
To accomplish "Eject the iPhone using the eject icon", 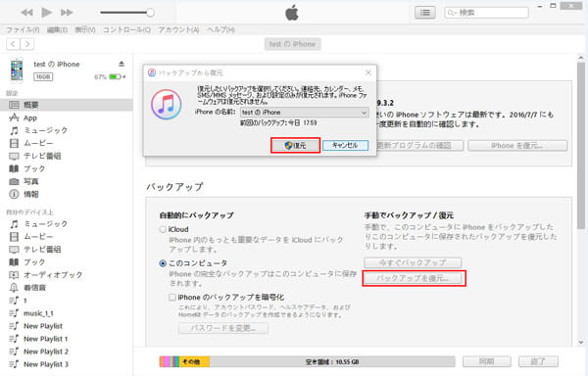I will coord(122,64).
